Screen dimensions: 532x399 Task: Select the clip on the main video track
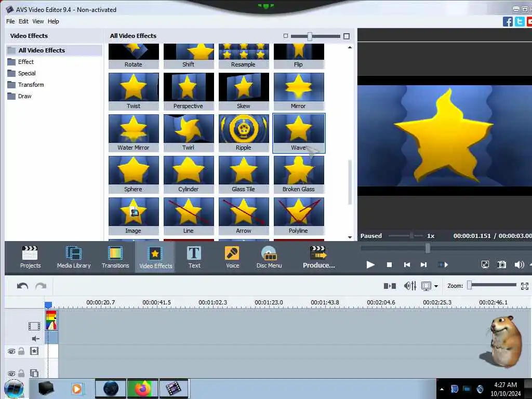[51, 321]
